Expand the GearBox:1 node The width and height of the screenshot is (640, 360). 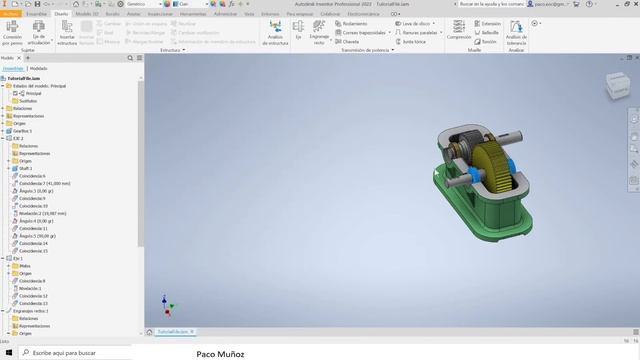[x=3, y=131]
